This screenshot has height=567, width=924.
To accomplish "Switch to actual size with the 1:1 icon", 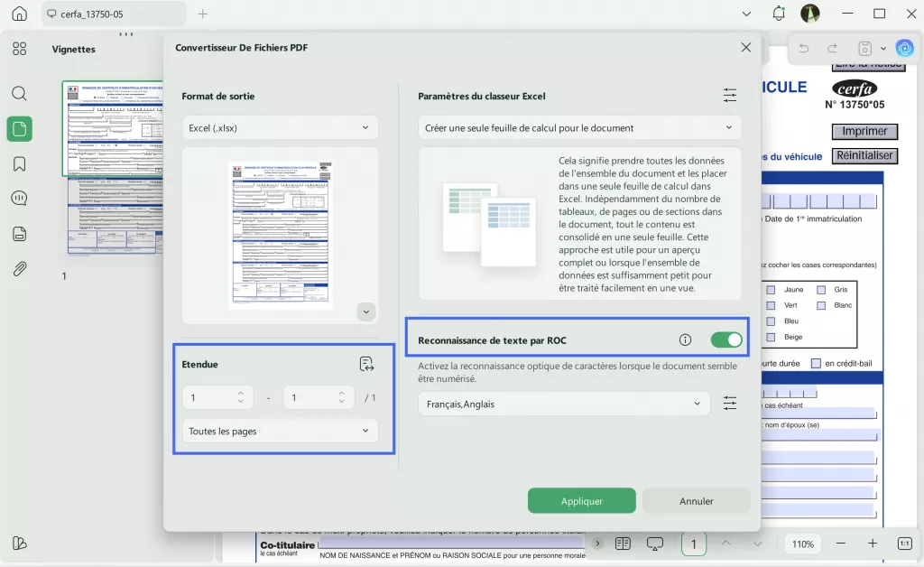I will point(904,544).
